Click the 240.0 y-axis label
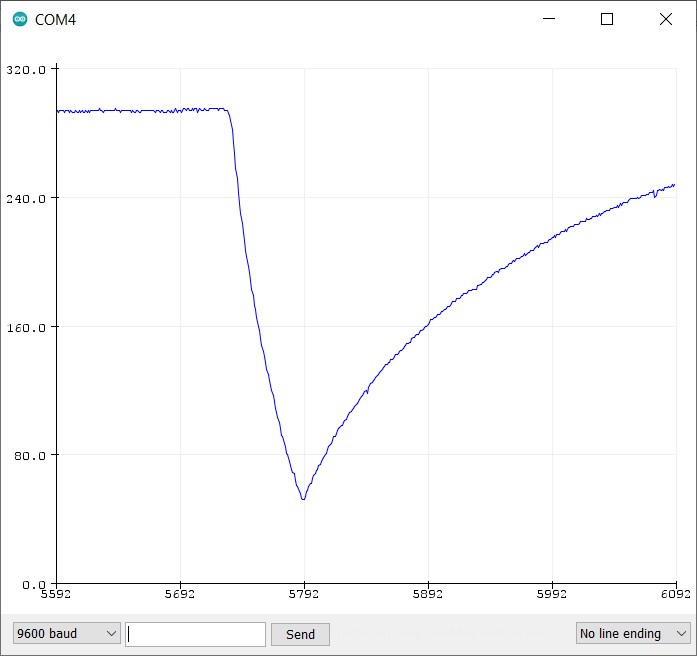 click(26, 198)
